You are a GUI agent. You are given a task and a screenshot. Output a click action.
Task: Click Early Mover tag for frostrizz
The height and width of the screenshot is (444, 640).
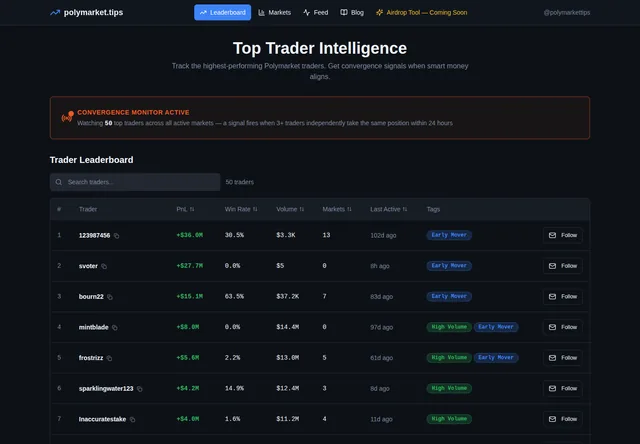496,357
